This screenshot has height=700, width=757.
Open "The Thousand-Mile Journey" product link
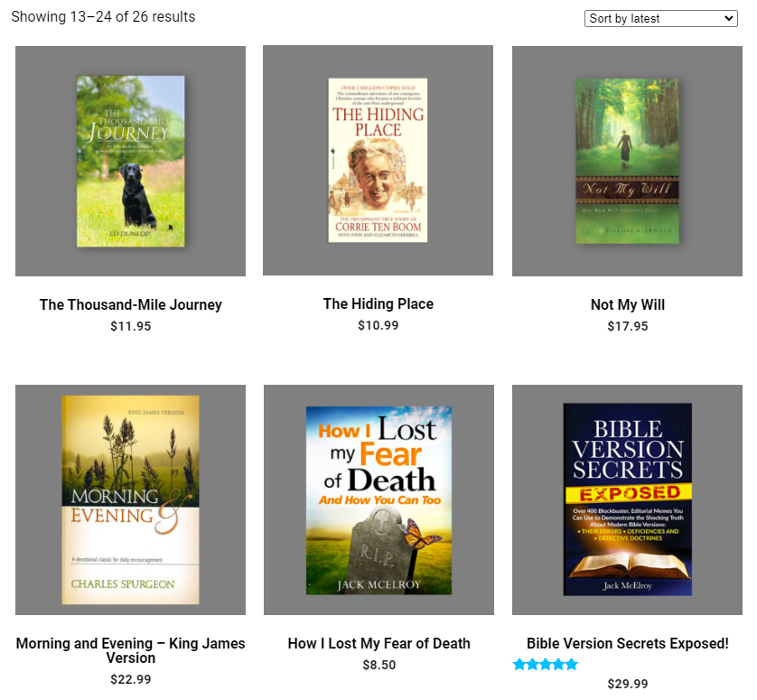click(x=130, y=304)
